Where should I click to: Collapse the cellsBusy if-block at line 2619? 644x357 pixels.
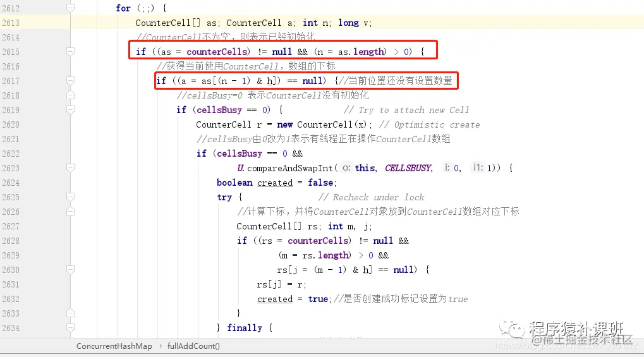point(71,110)
